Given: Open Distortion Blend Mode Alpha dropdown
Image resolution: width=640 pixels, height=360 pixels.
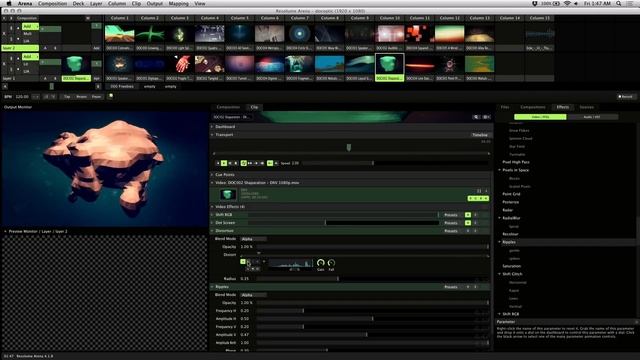Looking at the screenshot, I should coord(253,239).
